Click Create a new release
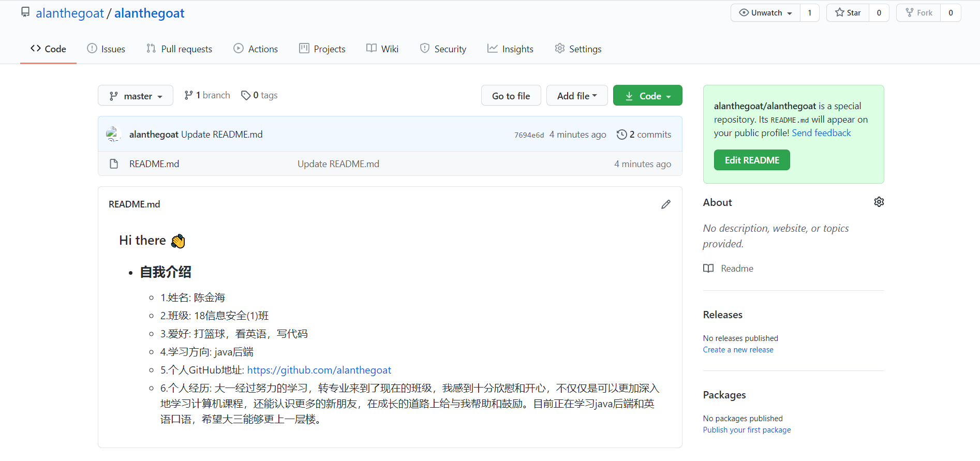 point(738,350)
